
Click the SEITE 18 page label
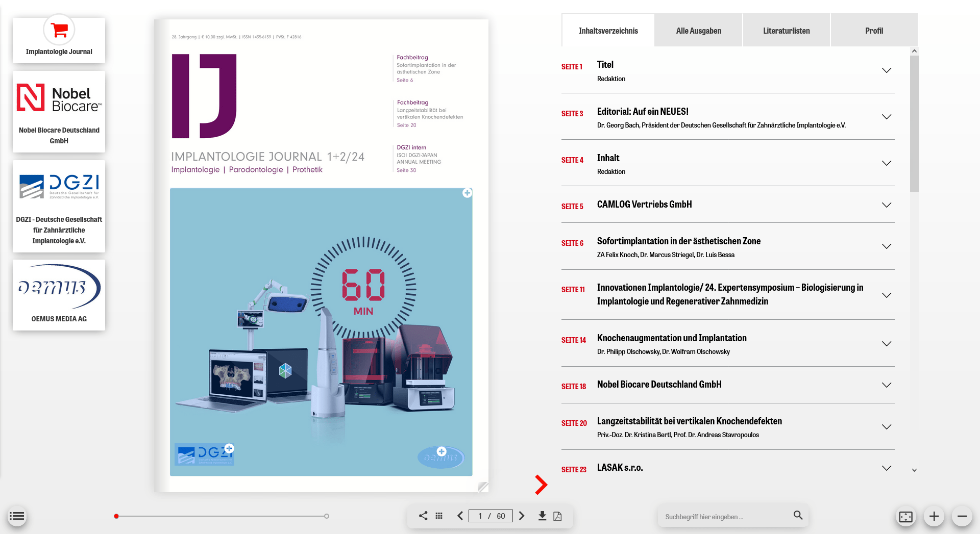point(574,387)
